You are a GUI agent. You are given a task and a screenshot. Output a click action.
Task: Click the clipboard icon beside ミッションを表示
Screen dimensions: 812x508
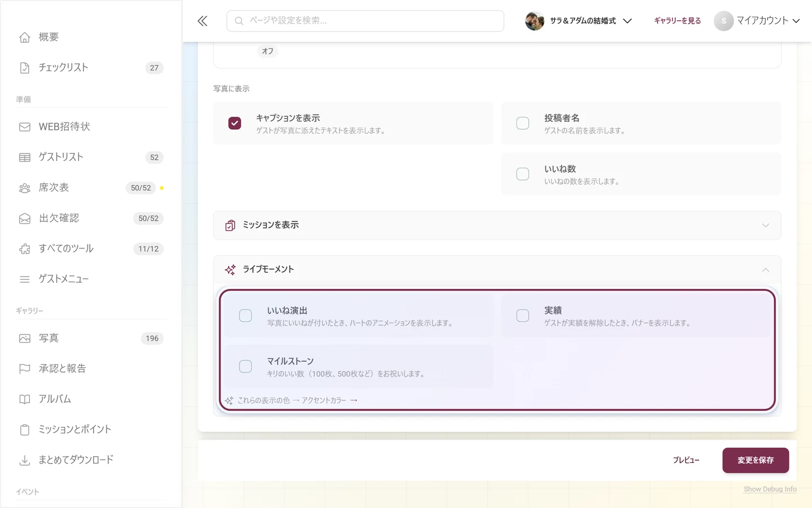point(230,225)
